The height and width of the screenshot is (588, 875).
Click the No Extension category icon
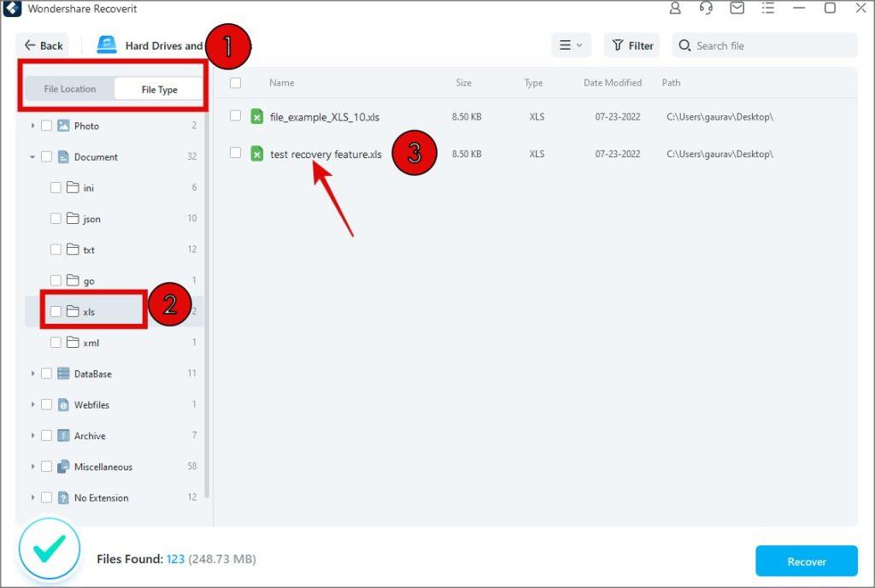63,497
